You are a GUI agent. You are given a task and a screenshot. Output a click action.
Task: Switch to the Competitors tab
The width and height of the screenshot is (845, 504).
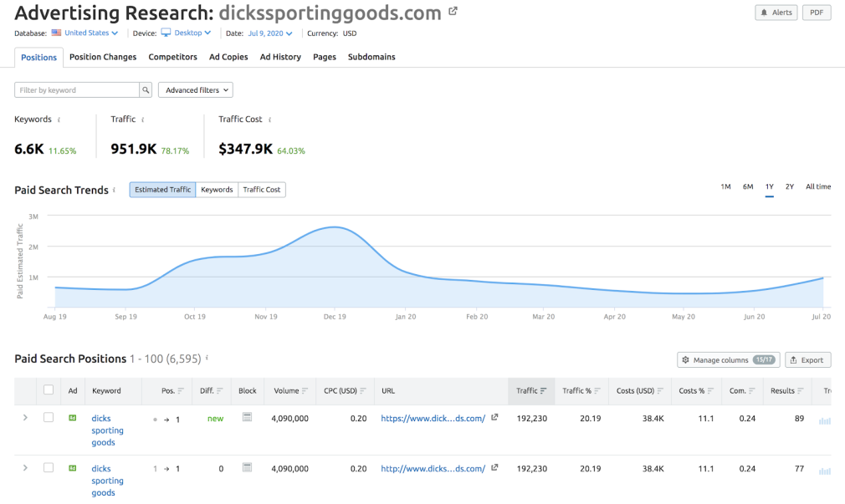coord(172,57)
